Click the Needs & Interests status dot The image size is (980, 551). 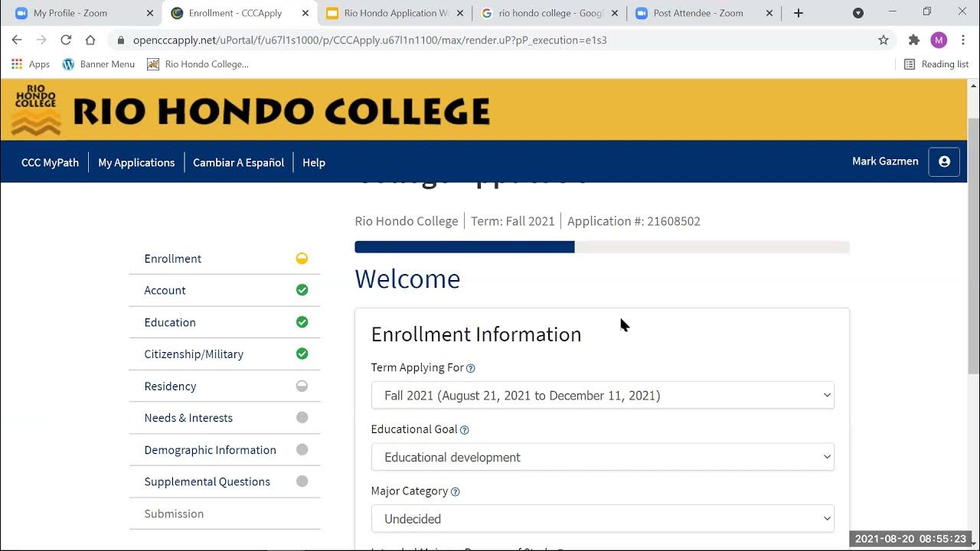coord(302,418)
